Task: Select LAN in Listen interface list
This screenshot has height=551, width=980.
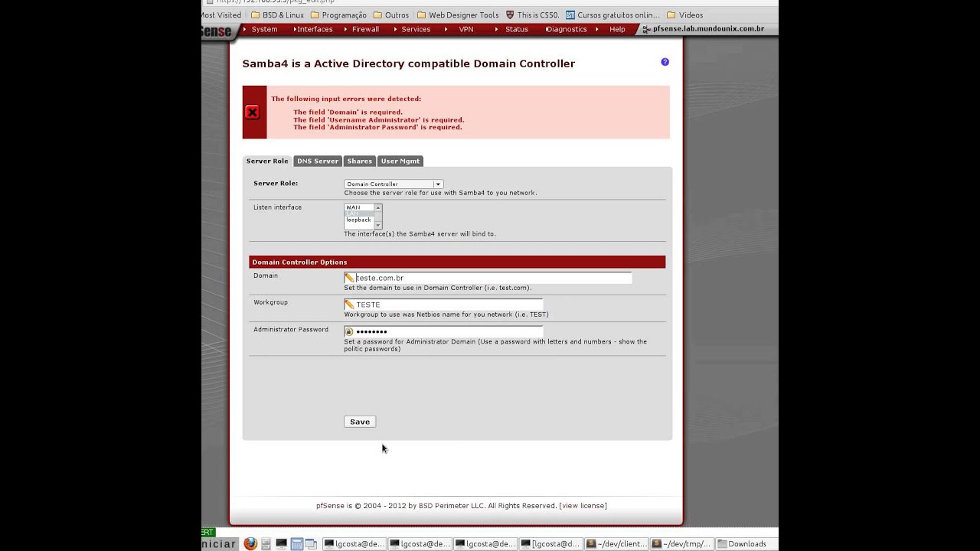Action: click(x=358, y=214)
